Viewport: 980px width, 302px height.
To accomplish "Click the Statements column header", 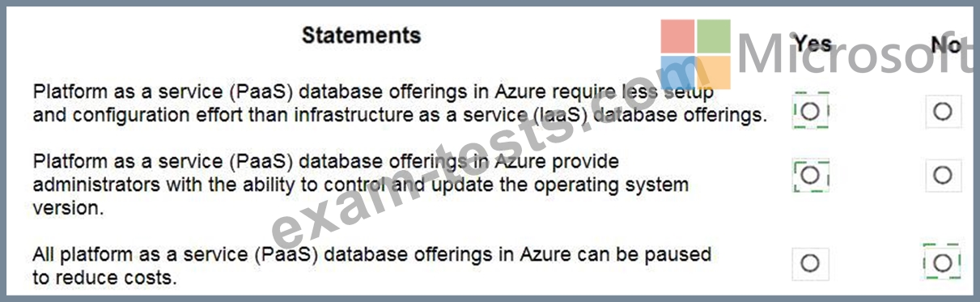I will 362,36.
